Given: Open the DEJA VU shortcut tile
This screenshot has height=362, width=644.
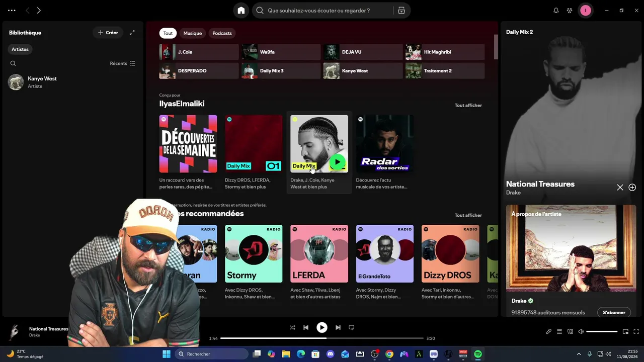Looking at the screenshot, I should pyautogui.click(x=363, y=52).
